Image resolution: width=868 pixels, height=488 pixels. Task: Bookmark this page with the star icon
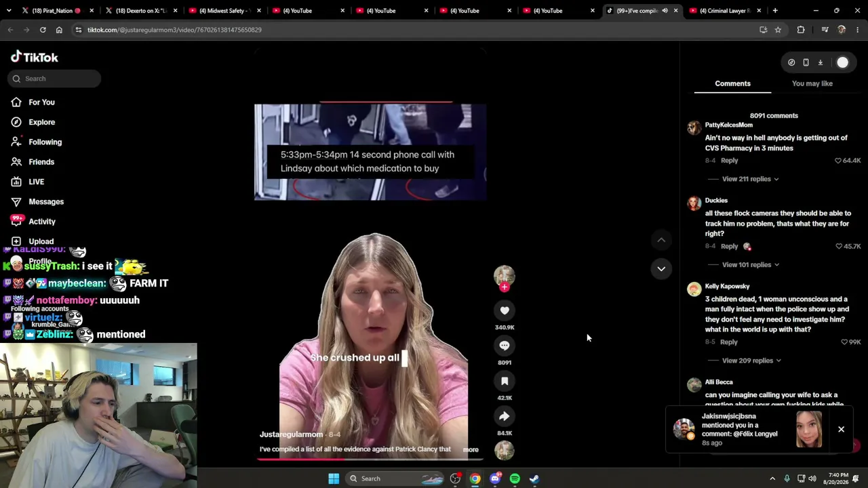(x=778, y=30)
